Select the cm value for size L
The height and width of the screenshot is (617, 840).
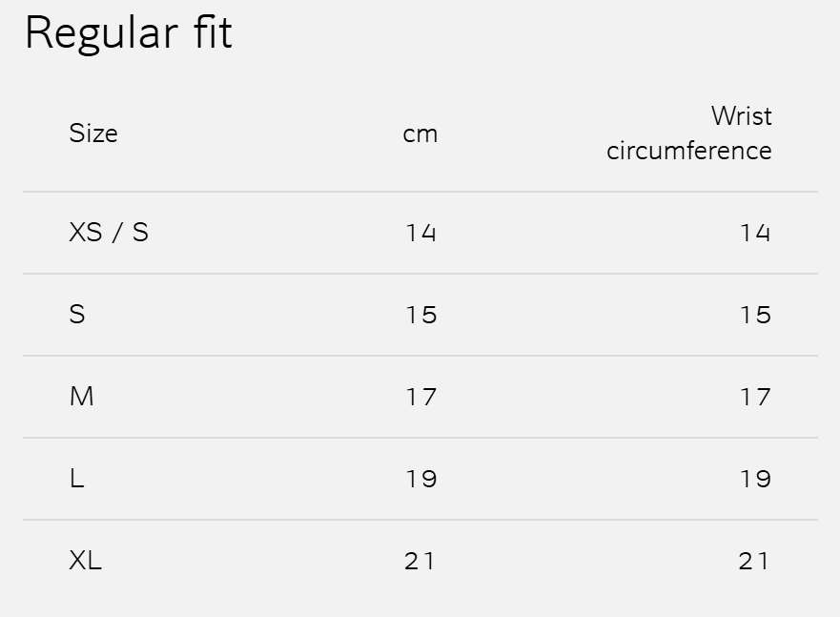[x=420, y=479]
